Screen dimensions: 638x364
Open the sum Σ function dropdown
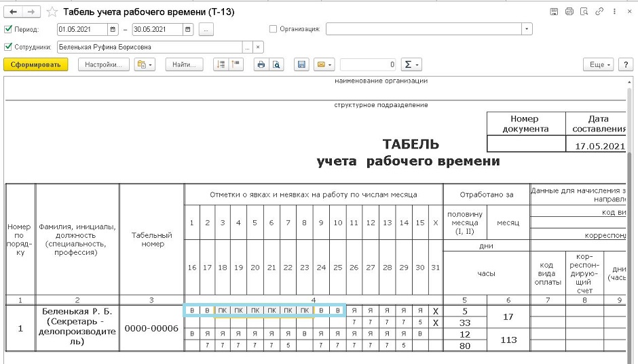tap(411, 64)
